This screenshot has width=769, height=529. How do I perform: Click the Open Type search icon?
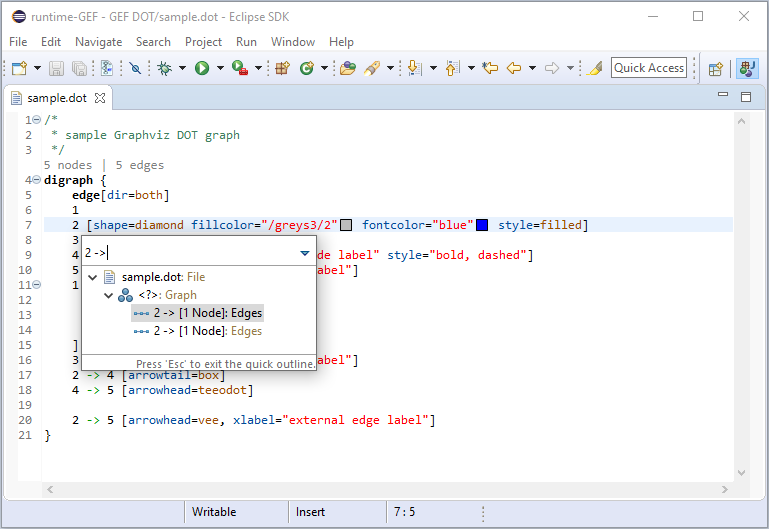coord(348,68)
